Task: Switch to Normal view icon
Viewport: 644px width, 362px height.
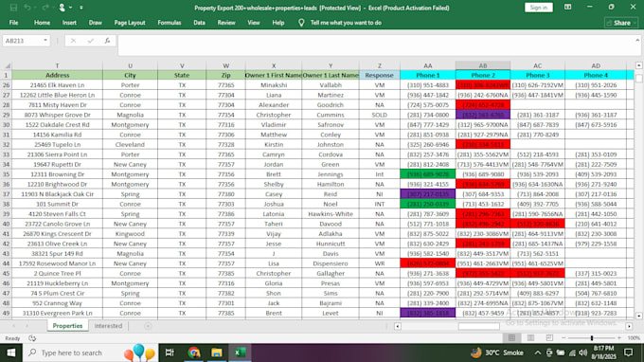Action: pos(511,337)
